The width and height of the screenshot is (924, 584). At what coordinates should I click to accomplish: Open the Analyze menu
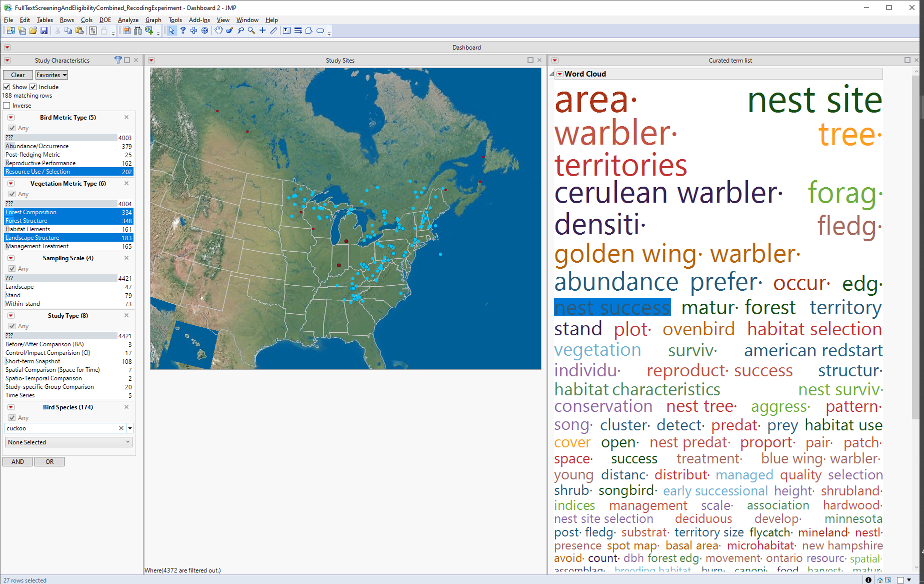[128, 20]
